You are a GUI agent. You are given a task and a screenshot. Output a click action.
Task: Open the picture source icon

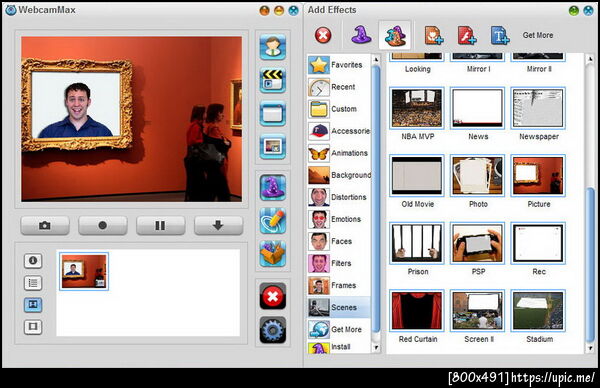coord(272,146)
